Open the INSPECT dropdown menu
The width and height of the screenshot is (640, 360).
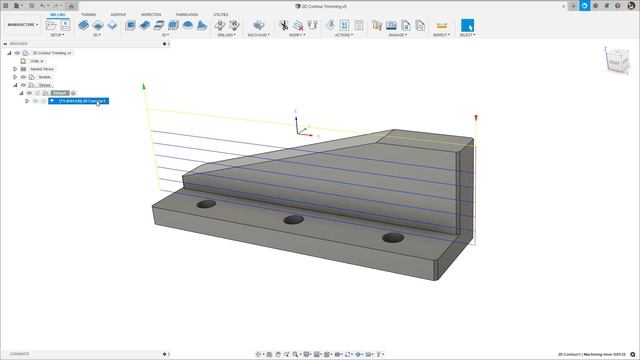[x=441, y=35]
